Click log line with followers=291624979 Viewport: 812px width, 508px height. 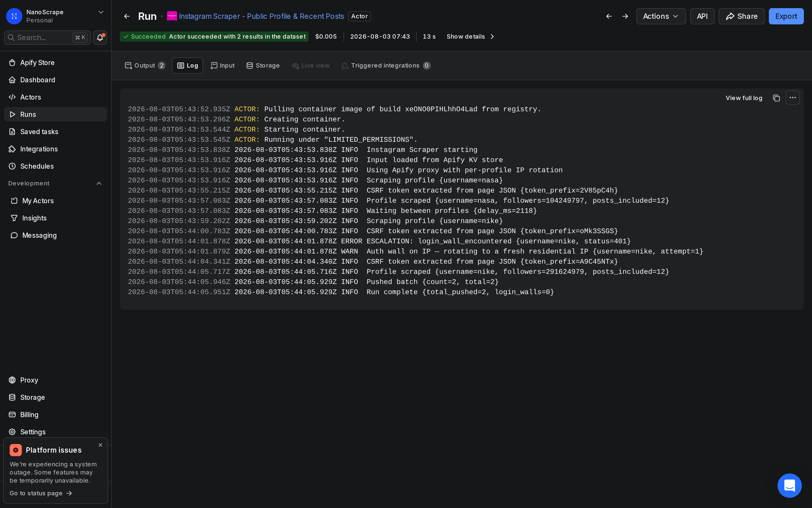pyautogui.click(x=399, y=272)
